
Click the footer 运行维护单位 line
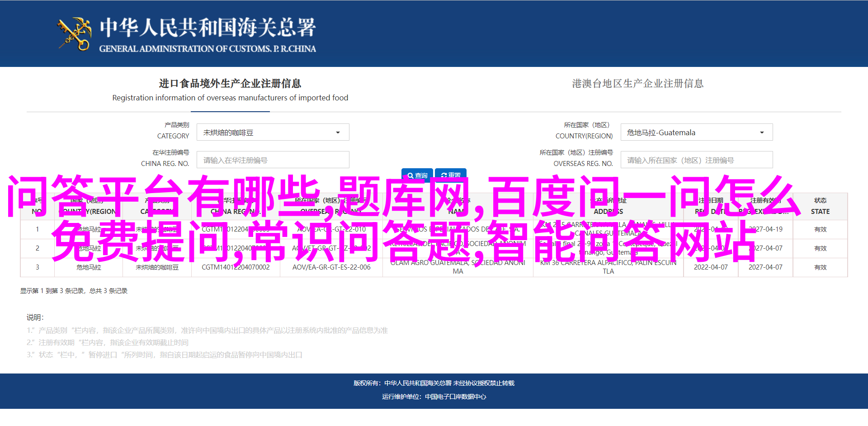(x=434, y=397)
